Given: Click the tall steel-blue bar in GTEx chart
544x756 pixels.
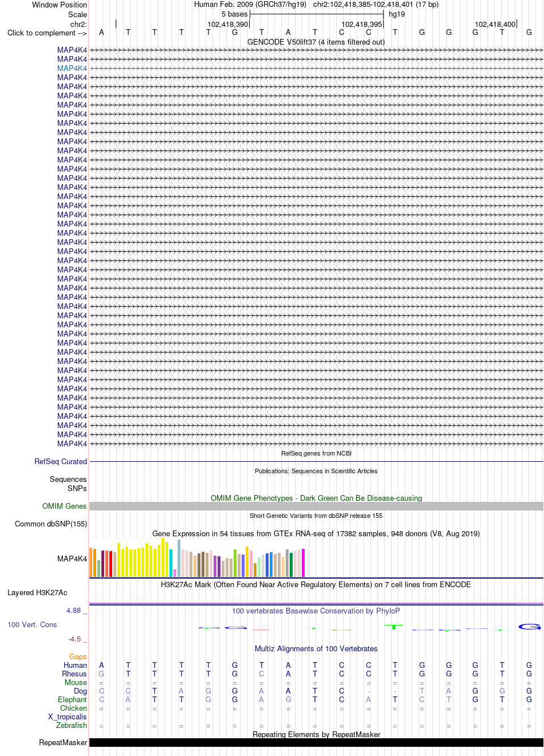Looking at the screenshot, I should pos(179,558).
